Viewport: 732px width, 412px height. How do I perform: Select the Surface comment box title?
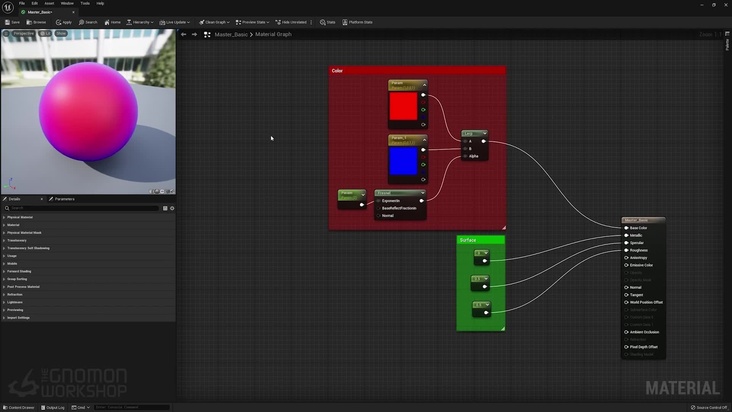click(468, 240)
